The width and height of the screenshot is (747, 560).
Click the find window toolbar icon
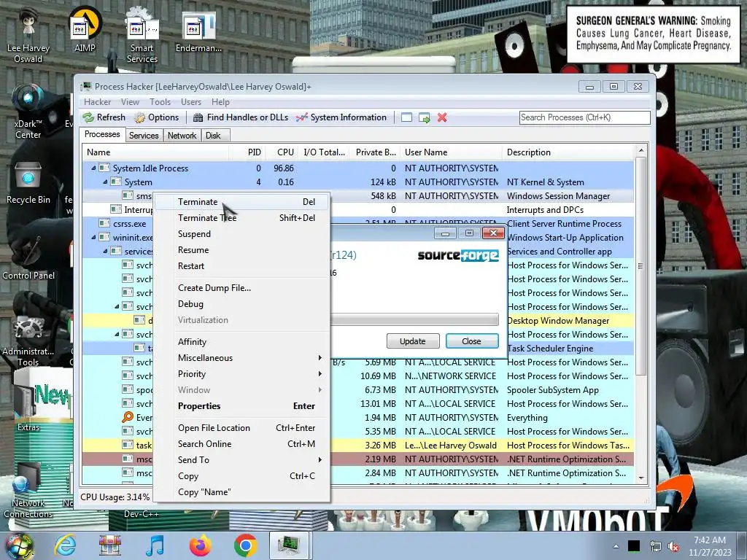point(406,117)
